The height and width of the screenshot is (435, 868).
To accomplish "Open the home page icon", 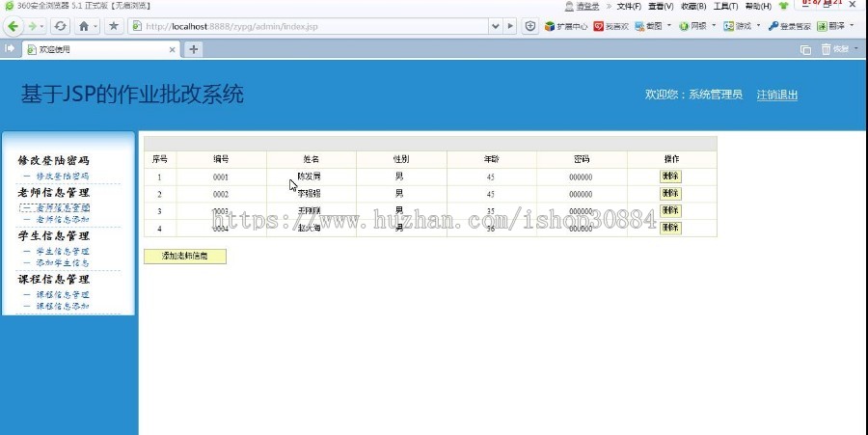I will coord(84,26).
